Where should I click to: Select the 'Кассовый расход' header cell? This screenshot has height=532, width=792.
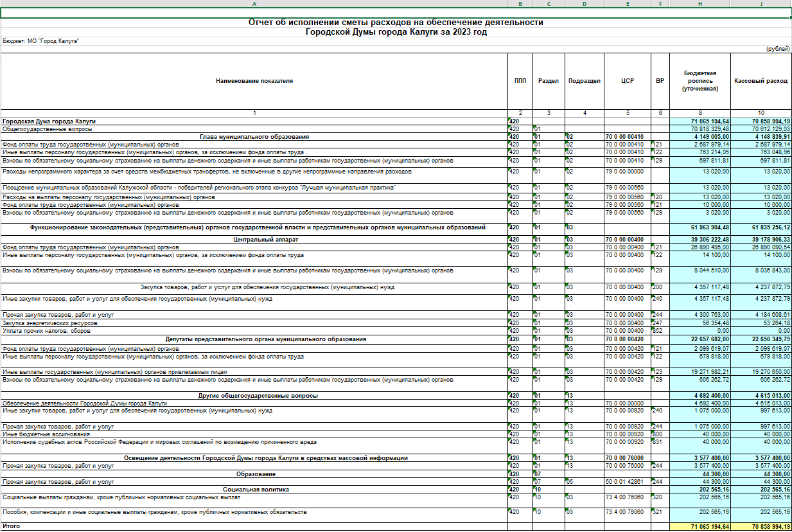(x=761, y=82)
